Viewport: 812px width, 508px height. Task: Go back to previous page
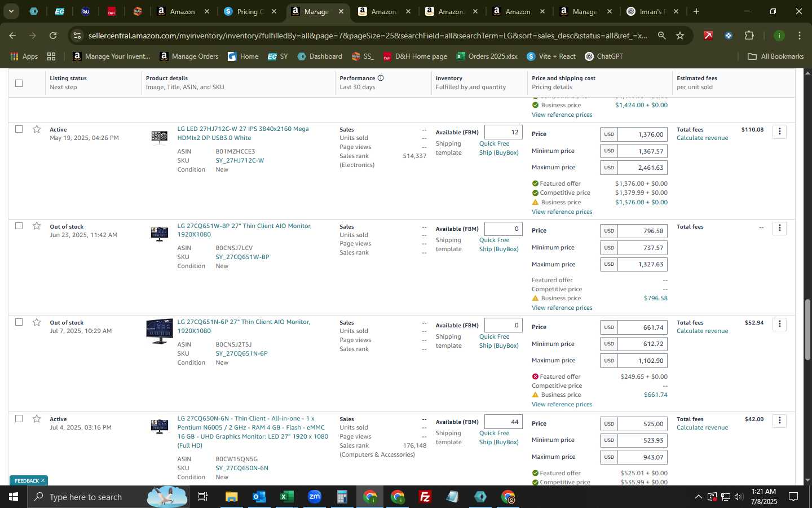pyautogui.click(x=12, y=36)
